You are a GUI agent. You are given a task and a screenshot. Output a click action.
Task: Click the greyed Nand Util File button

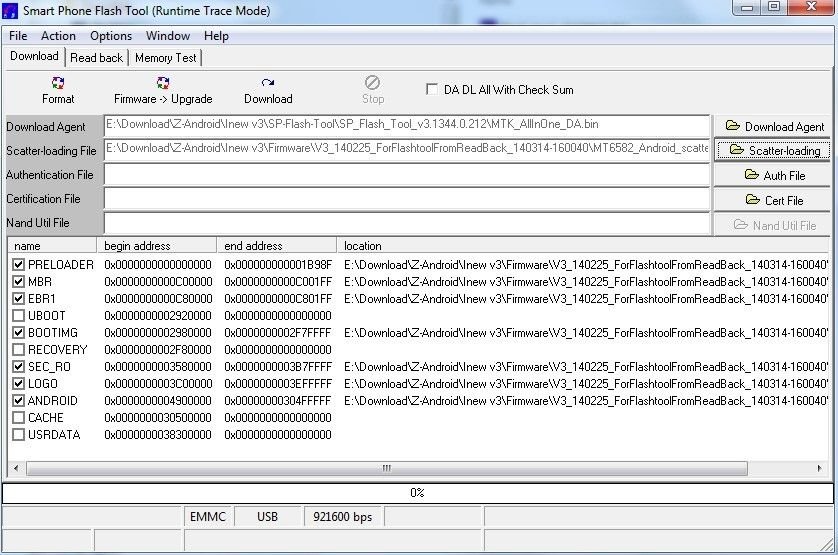click(x=774, y=225)
